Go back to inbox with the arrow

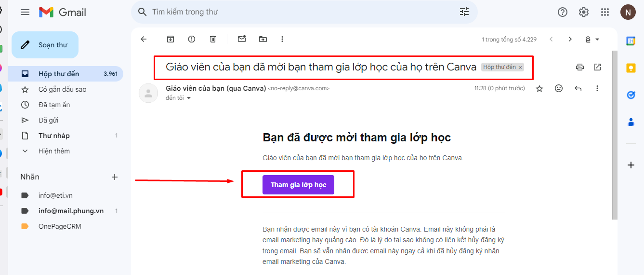pyautogui.click(x=144, y=39)
